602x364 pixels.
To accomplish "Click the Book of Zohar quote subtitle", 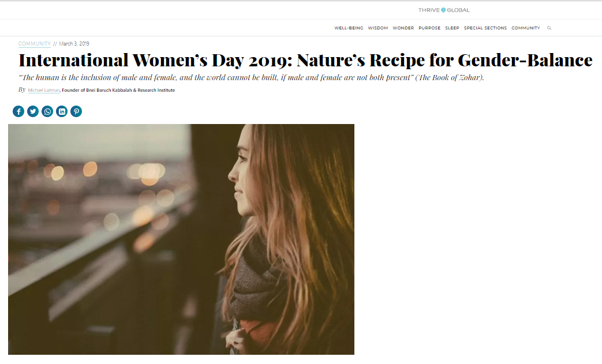I will (x=251, y=78).
